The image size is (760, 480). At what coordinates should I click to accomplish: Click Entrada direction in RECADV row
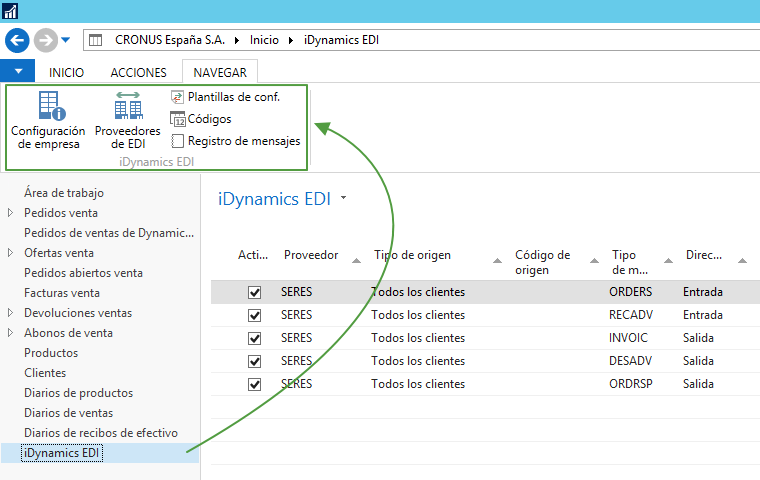point(703,315)
